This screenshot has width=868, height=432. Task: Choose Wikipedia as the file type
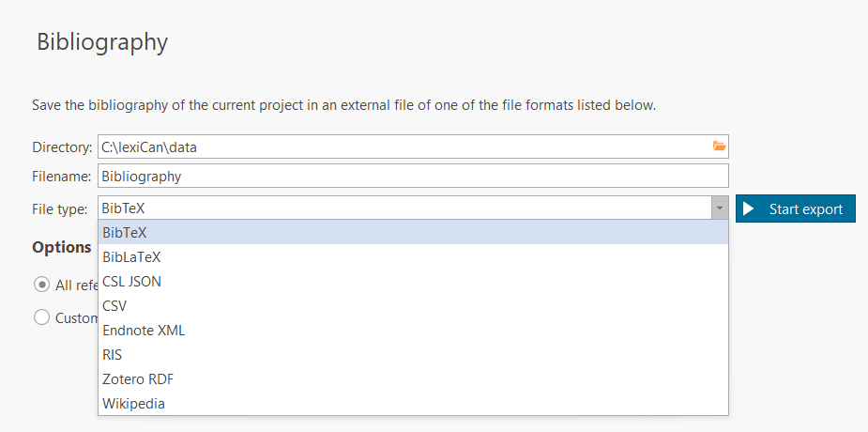tap(133, 403)
